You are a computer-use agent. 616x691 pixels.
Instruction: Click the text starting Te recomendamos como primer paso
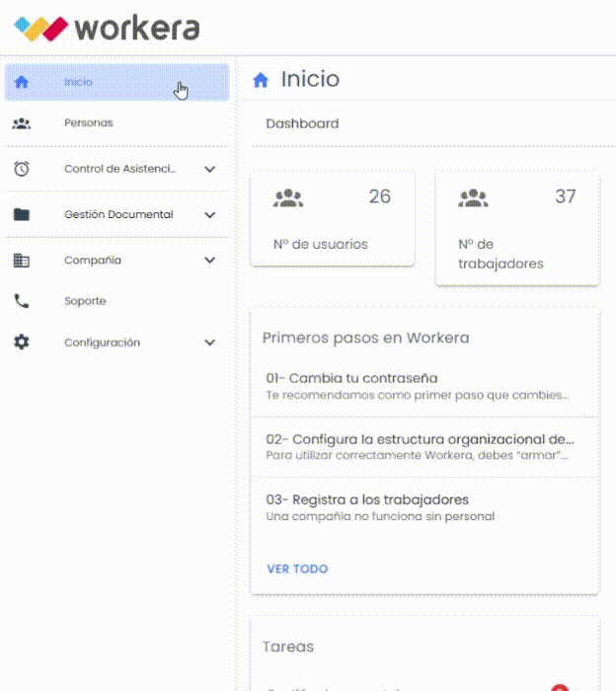[418, 395]
